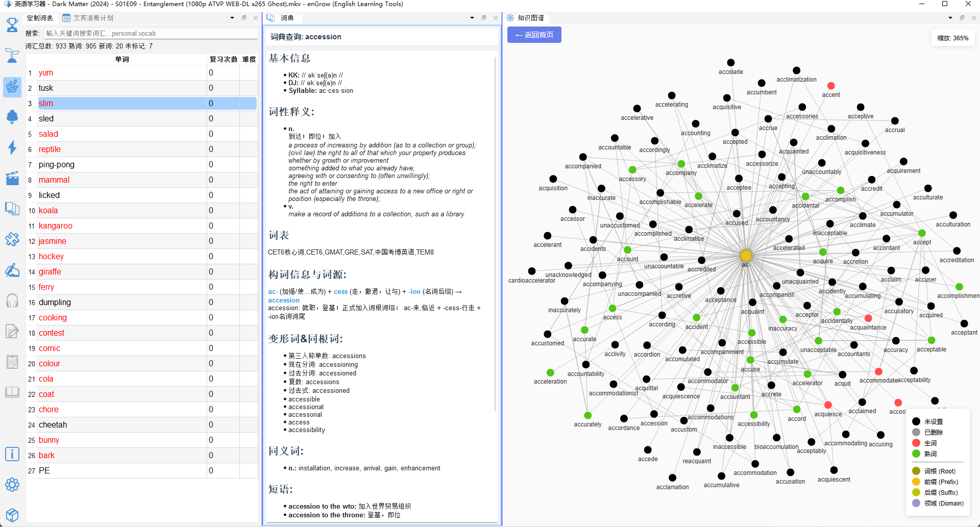Click the 单词 column header

pyautogui.click(x=122, y=59)
